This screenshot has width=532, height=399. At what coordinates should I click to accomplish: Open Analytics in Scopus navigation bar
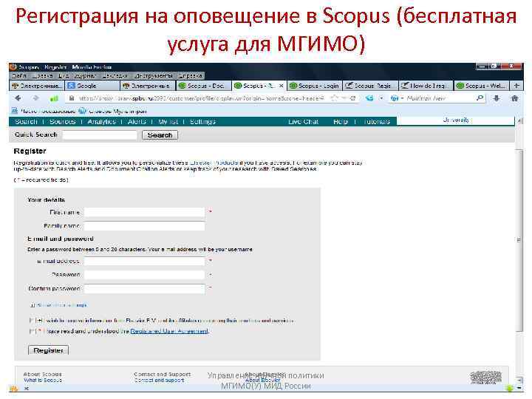coord(101,121)
